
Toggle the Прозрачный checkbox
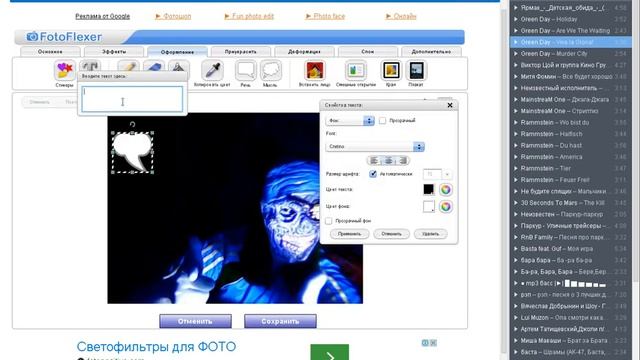coord(382,120)
